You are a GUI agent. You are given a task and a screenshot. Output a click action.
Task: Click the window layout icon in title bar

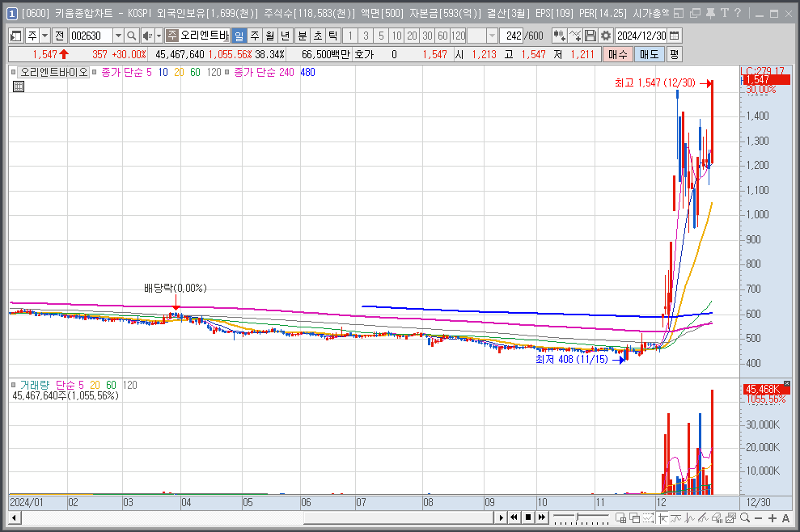click(679, 13)
